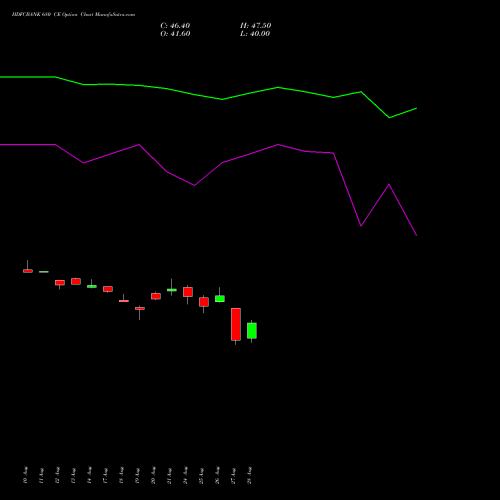The width and height of the screenshot is (500, 500).
Task: Click the red candle for 25 Aug
Action: pos(204,302)
